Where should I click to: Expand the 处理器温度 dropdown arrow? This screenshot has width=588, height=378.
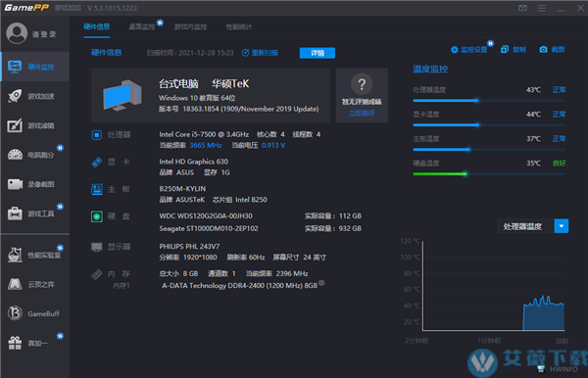562,226
